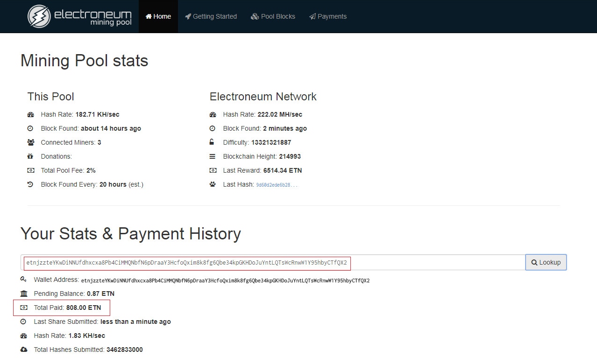Click the personal Hash Rate dashboard icon
The height and width of the screenshot is (364, 597).
[x=24, y=336]
